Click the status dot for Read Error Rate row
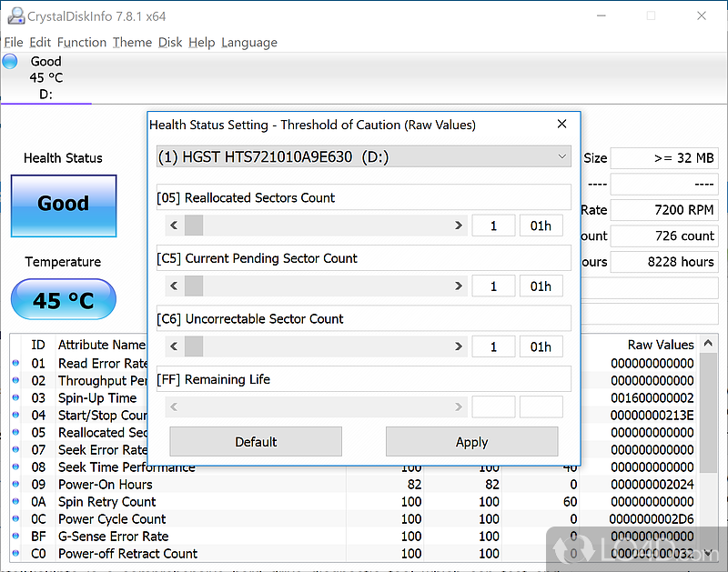Image resolution: width=728 pixels, height=572 pixels. 15,363
